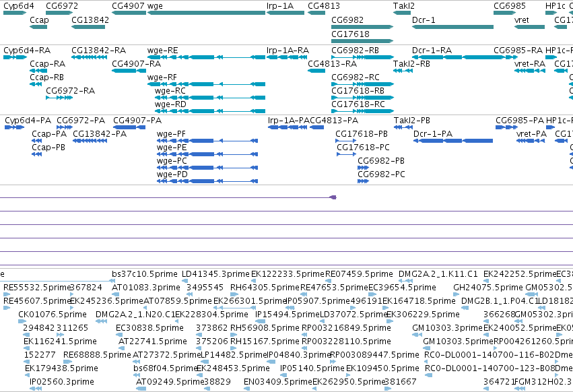This screenshot has height=392, width=573.
Task: Click the wge-RF transcript
Action: point(206,84)
